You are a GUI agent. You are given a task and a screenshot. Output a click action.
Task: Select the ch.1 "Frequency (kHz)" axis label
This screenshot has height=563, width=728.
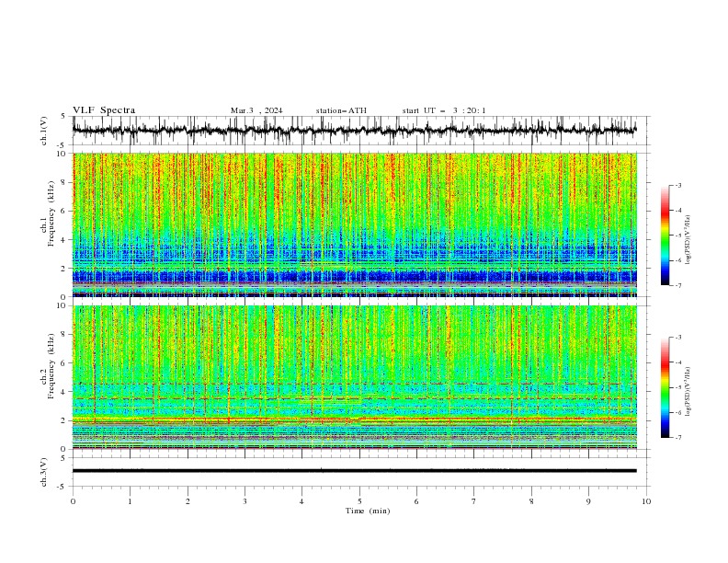click(x=51, y=213)
